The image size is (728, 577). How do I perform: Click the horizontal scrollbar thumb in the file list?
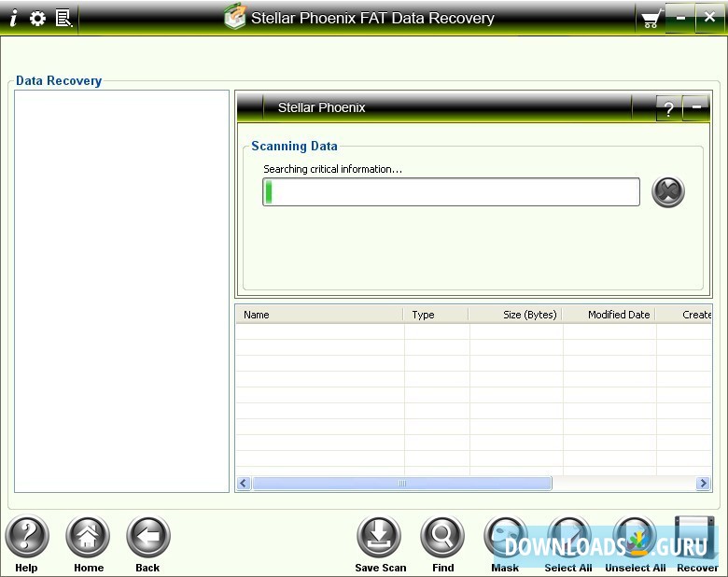click(x=402, y=483)
